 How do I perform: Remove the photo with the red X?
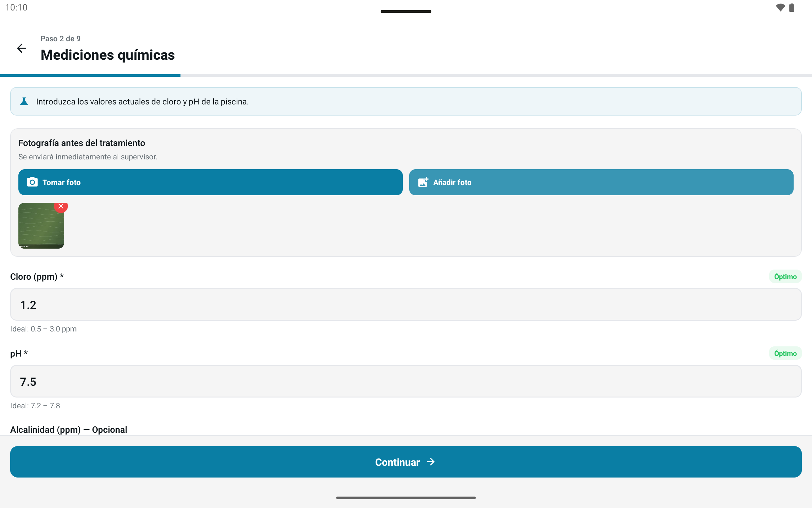61,206
